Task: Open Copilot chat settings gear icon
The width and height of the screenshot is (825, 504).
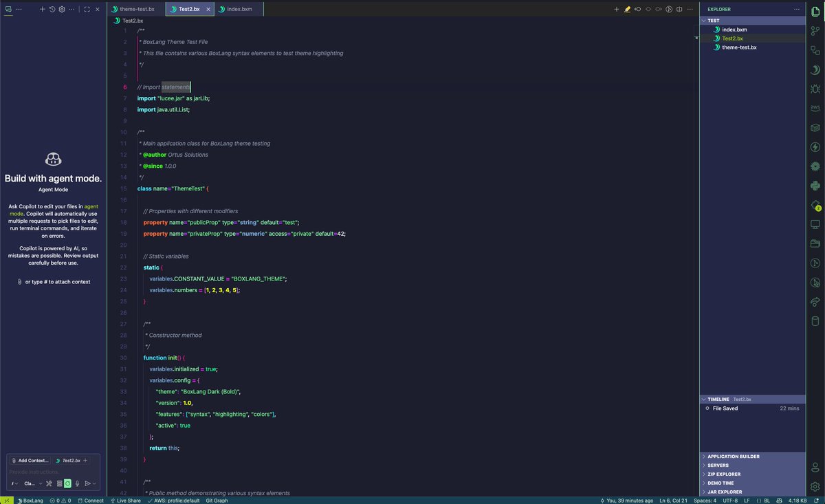Action: pos(62,10)
